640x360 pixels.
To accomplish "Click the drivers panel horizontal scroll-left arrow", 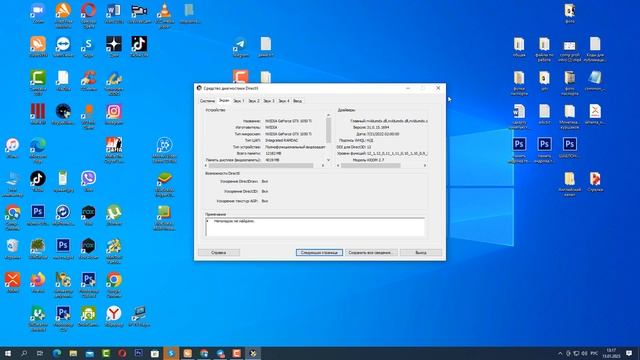I will coord(338,165).
